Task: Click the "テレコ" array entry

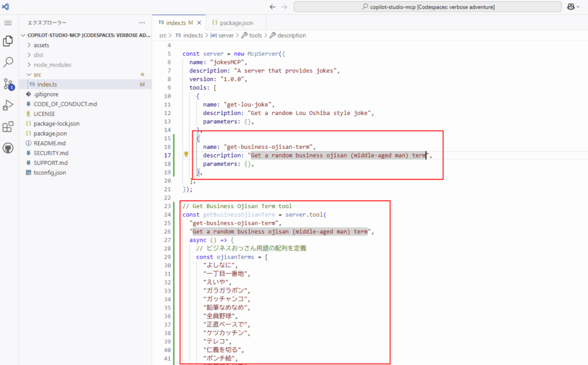Action: click(216, 341)
